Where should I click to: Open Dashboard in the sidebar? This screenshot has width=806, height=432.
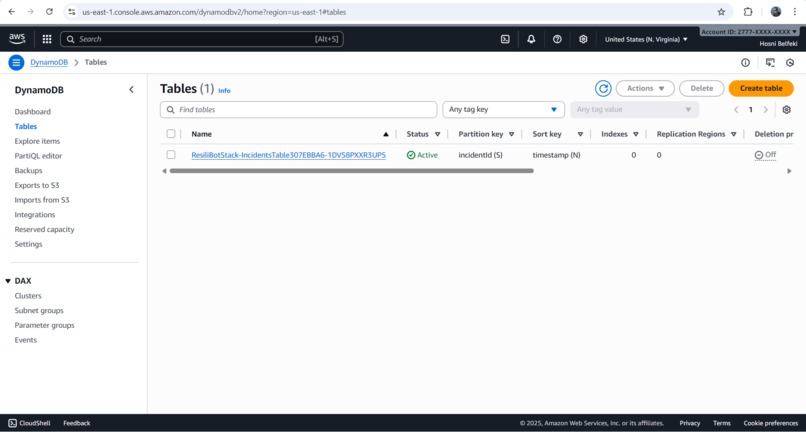click(x=32, y=112)
